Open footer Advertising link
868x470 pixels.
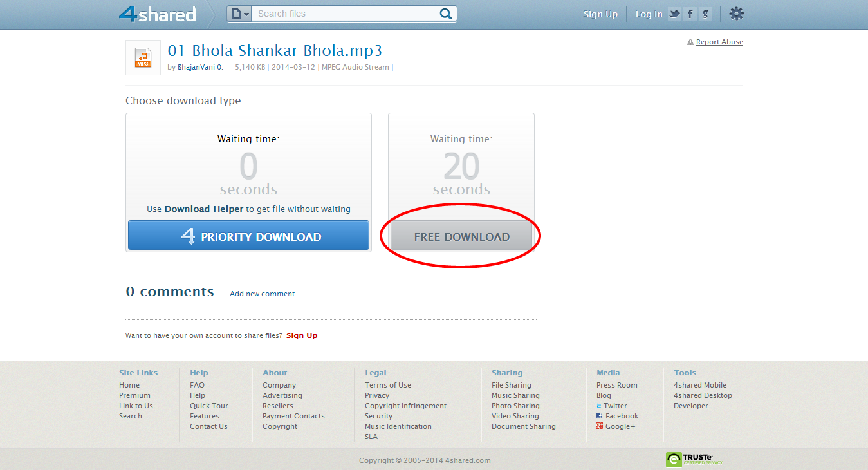(282, 395)
